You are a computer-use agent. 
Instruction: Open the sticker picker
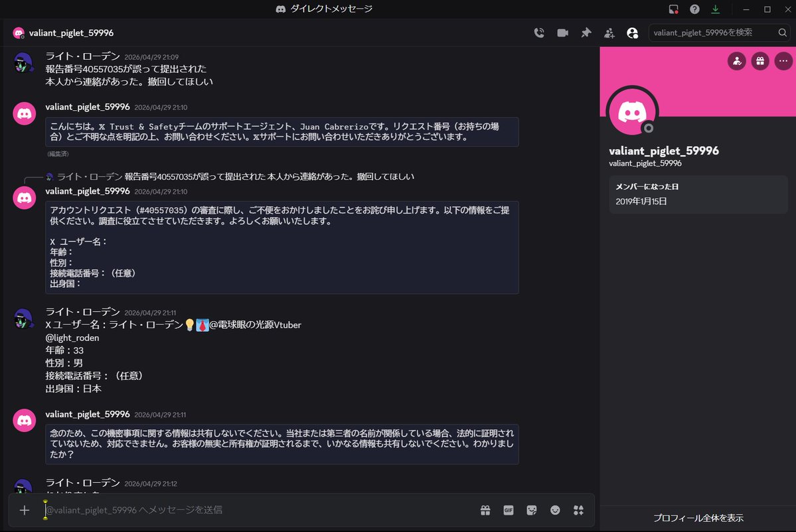pos(532,510)
